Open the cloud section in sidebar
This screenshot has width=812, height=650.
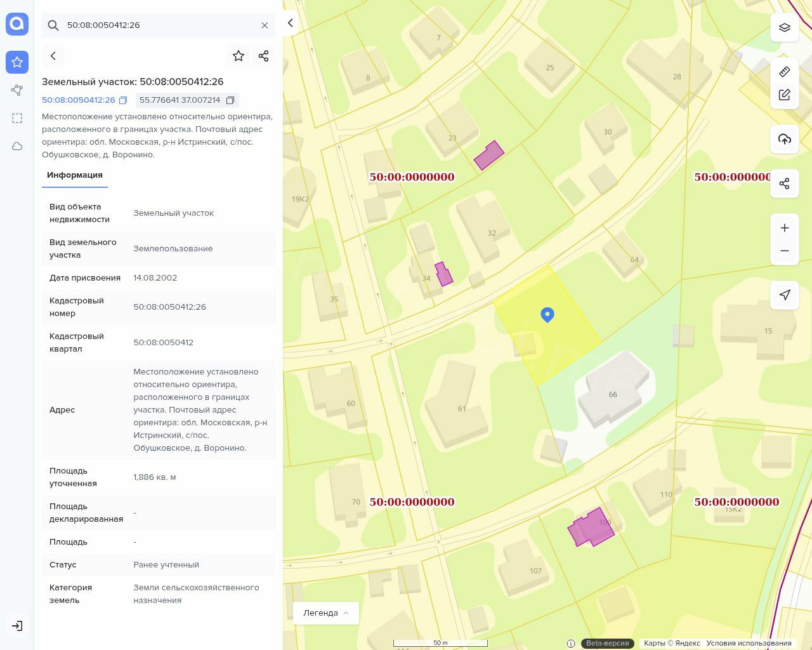pyautogui.click(x=17, y=146)
